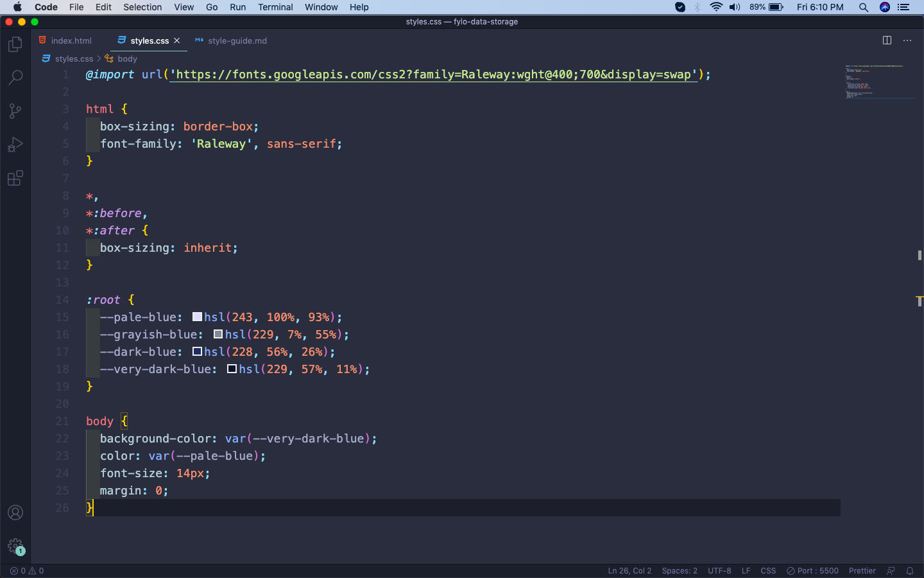This screenshot has width=924, height=578.
Task: Open the Selection menu
Action: pyautogui.click(x=142, y=7)
